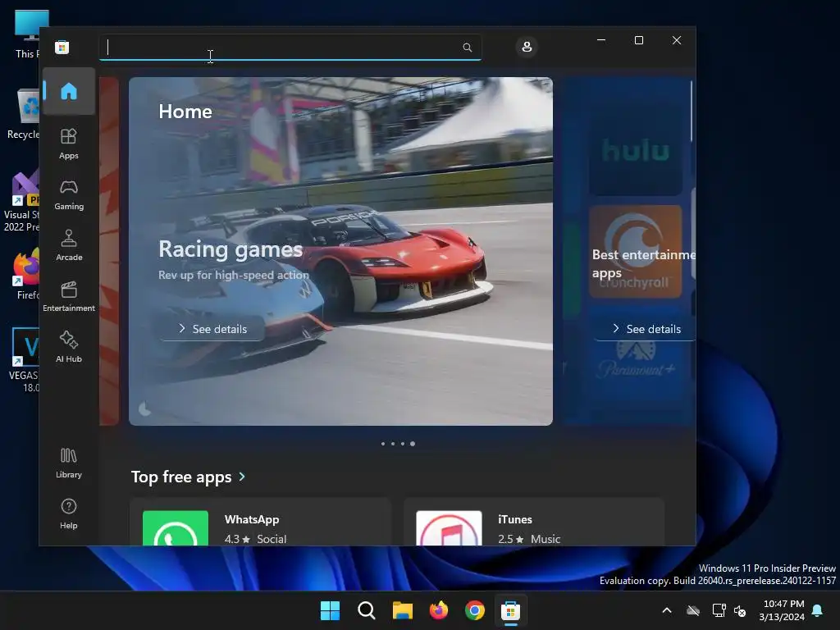Select the second carousel page dot
The image size is (840, 630).
coord(393,444)
